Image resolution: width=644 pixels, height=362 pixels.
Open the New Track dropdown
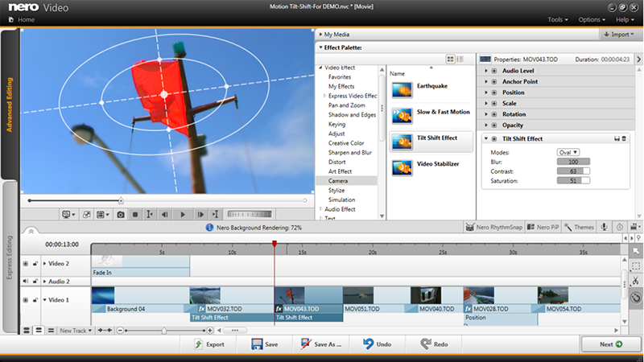[x=75, y=331]
